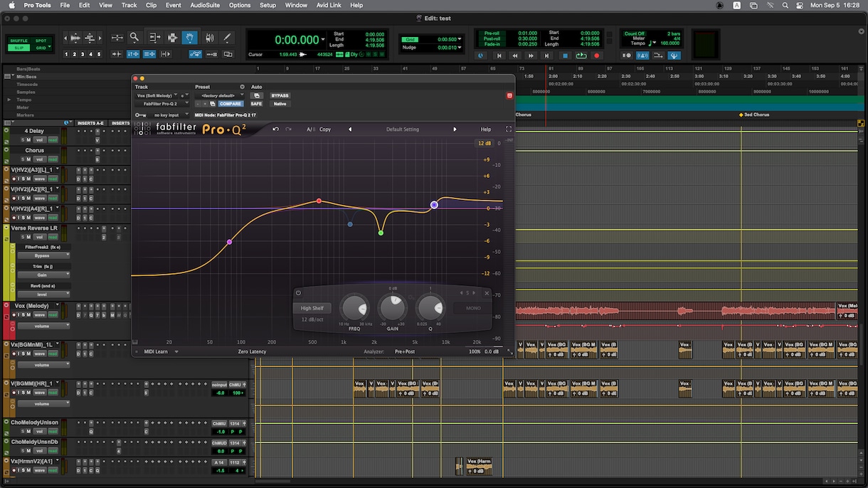The height and width of the screenshot is (488, 868).
Task: Go to next preset in Pro-Q 2
Action: (x=455, y=129)
